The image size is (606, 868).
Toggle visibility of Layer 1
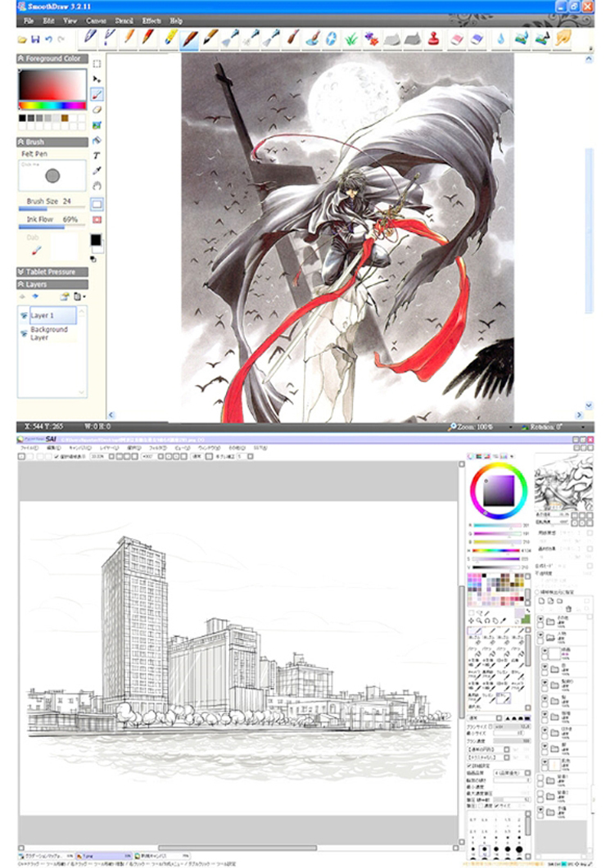[24, 315]
